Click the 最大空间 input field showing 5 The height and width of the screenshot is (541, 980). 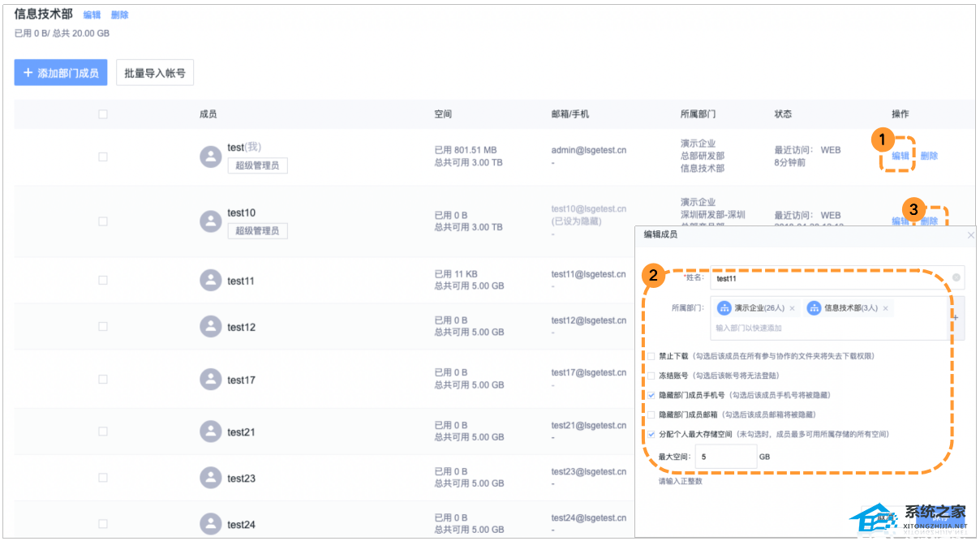pyautogui.click(x=726, y=457)
